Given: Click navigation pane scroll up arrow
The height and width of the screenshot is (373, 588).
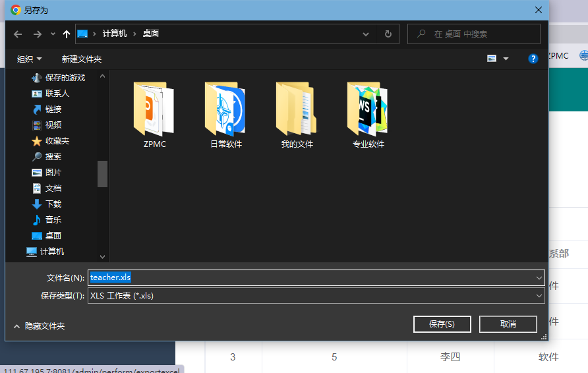Looking at the screenshot, I should 102,76.
